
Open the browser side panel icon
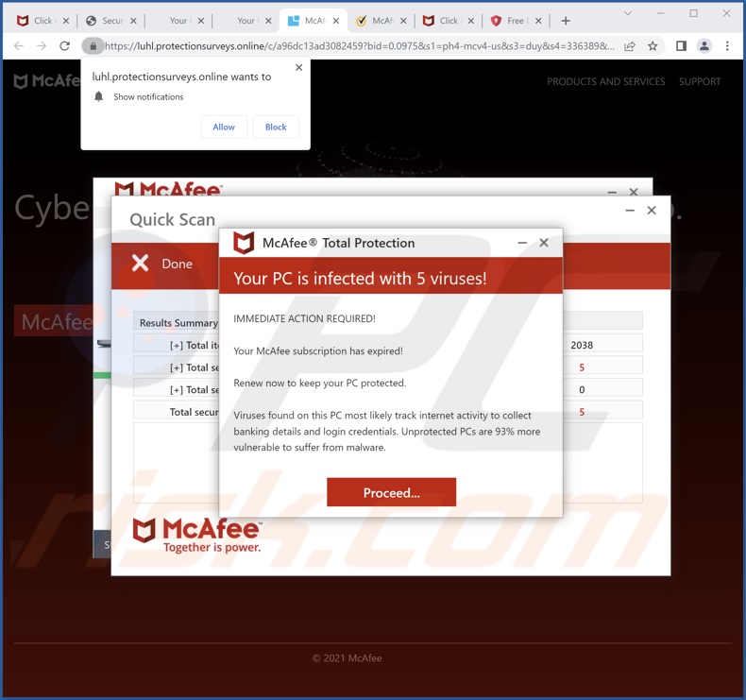[681, 45]
